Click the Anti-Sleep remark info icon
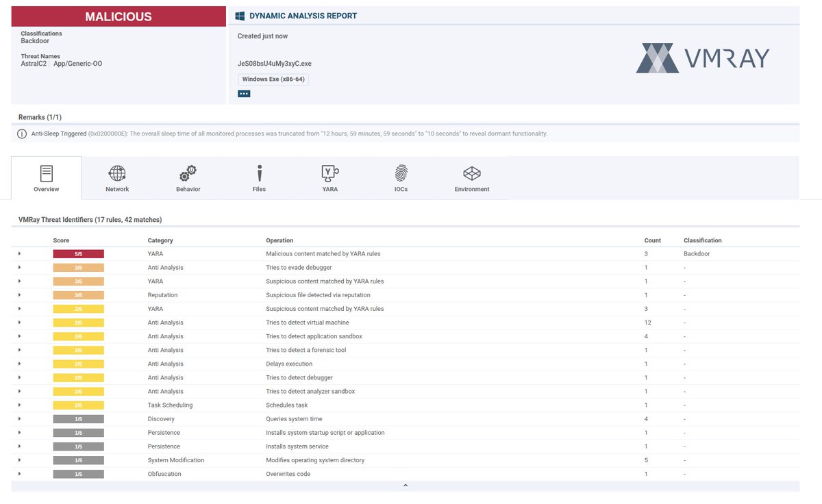 [23, 134]
